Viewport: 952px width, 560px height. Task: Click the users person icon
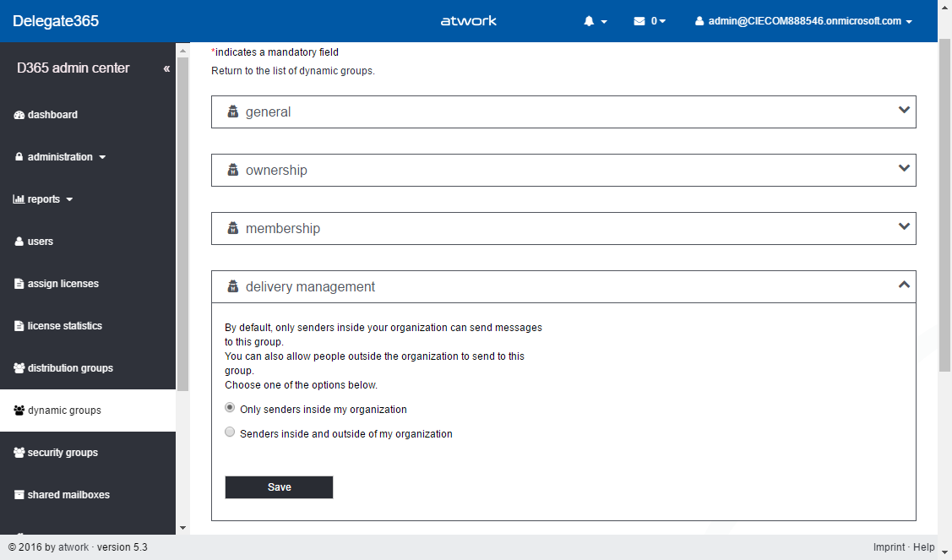(19, 242)
